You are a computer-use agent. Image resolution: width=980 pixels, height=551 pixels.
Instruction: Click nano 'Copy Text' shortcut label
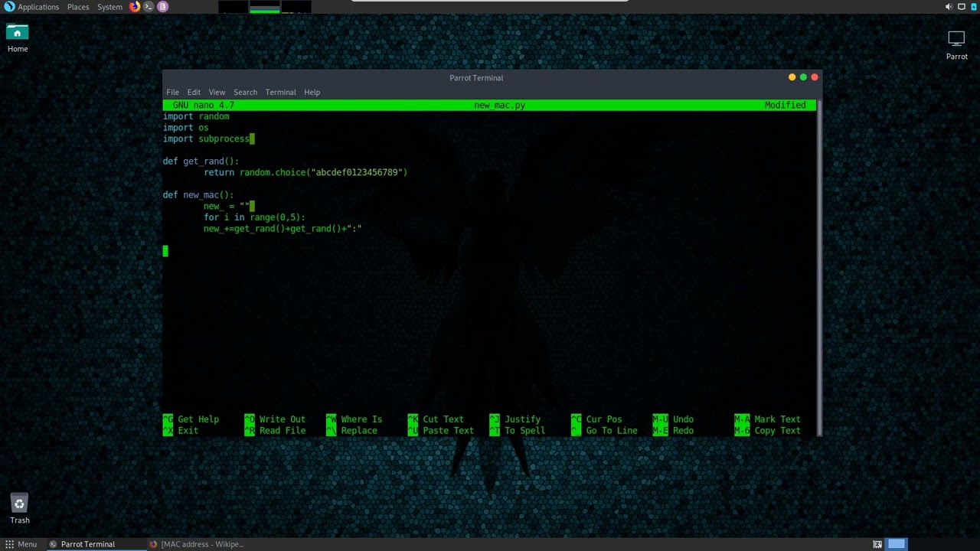pyautogui.click(x=777, y=431)
